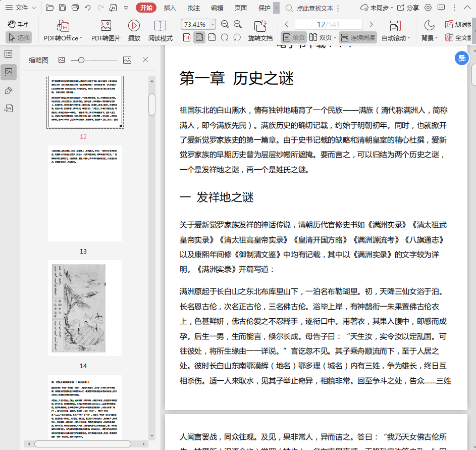This screenshot has height=450, width=476.
Task: Switch to the 插入 tab
Action: [170, 8]
